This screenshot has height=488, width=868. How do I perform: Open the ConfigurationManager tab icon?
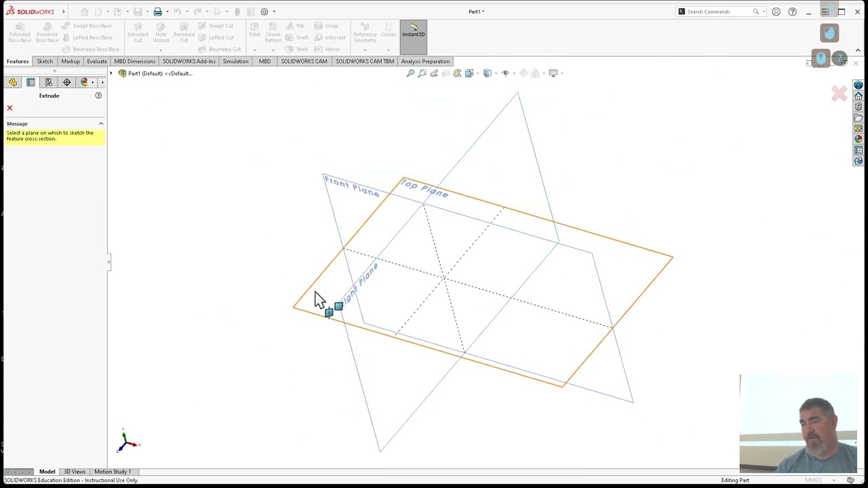coord(49,82)
